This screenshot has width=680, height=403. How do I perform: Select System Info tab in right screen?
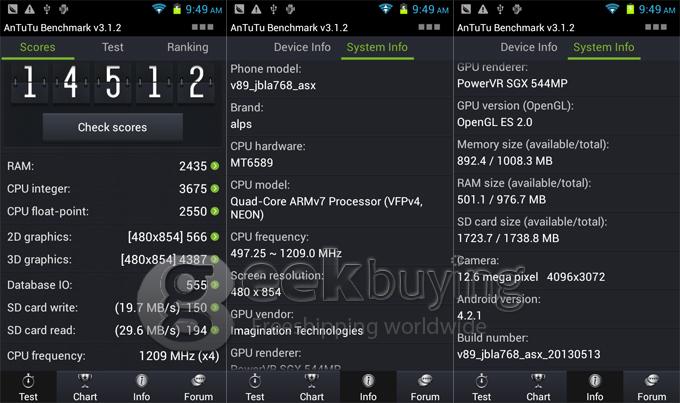[x=604, y=47]
